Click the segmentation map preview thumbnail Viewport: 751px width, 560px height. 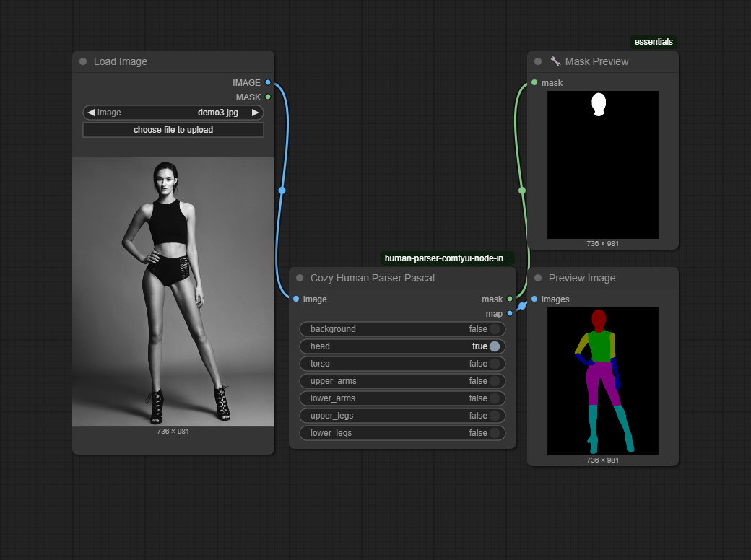pyautogui.click(x=603, y=381)
